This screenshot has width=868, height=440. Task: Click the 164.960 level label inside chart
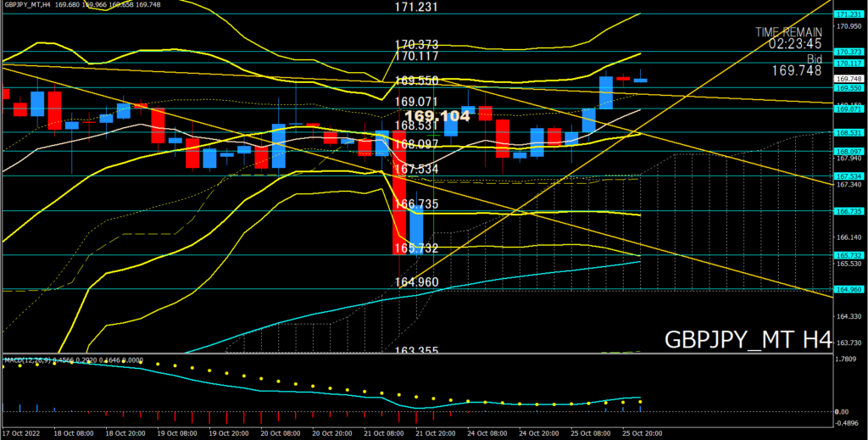coord(416,282)
